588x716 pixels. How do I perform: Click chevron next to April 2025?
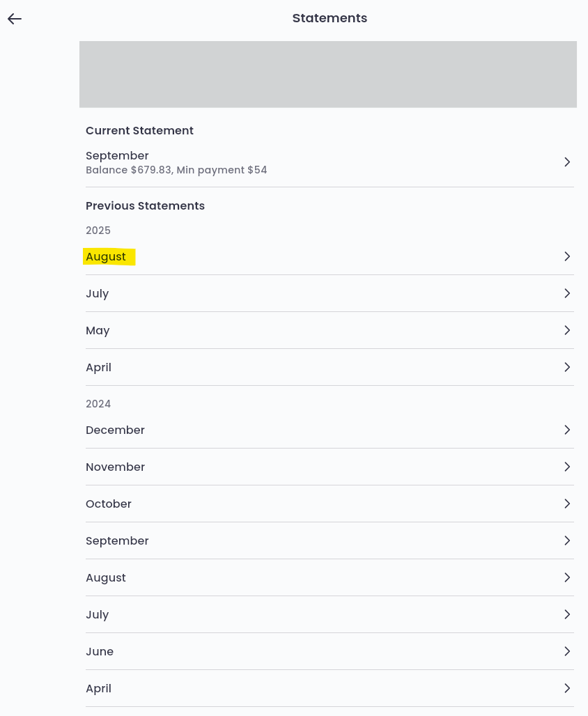567,367
